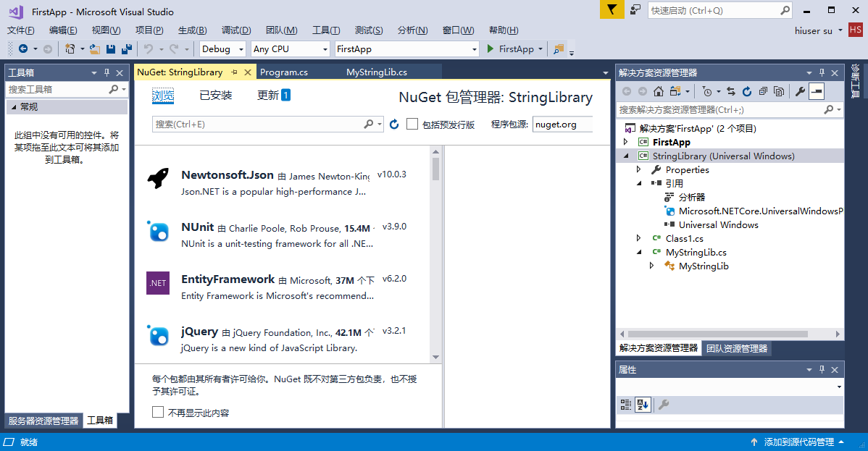Screen dimensions: 868x451
Task: Start debugging with FirstApp run button
Action: click(x=510, y=49)
